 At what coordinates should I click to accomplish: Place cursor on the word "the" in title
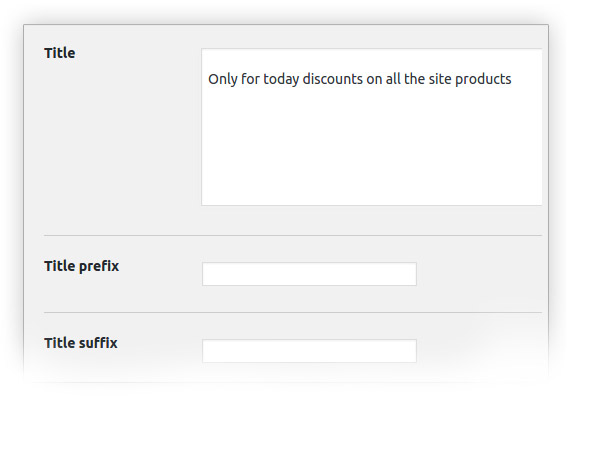click(414, 79)
